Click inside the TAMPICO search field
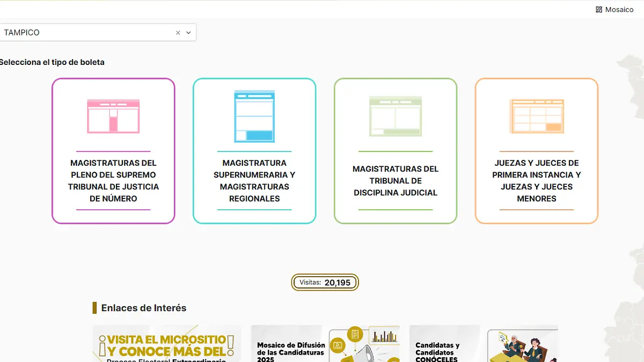 (86, 32)
